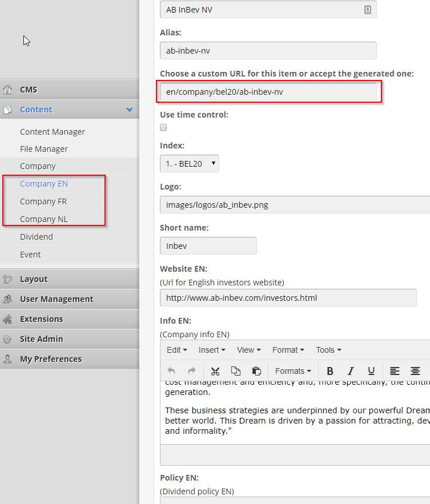Select Company FR in sidebar
Viewport: 430px width, 504px height.
[43, 201]
